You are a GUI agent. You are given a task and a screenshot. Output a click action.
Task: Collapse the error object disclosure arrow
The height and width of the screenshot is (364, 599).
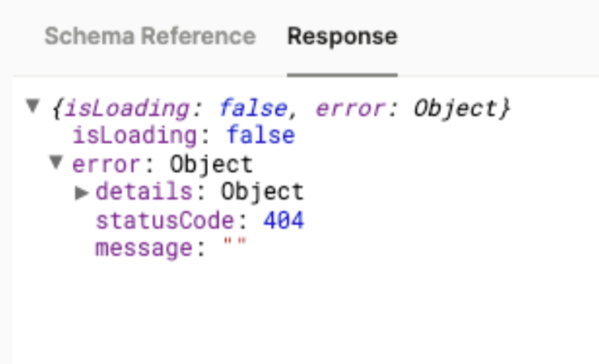tap(56, 163)
